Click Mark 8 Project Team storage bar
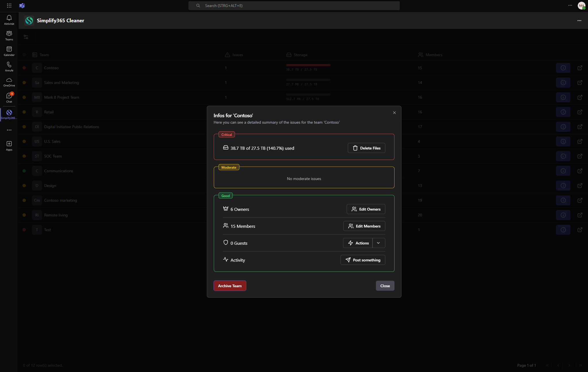This screenshot has height=372, width=588. pos(308,94)
